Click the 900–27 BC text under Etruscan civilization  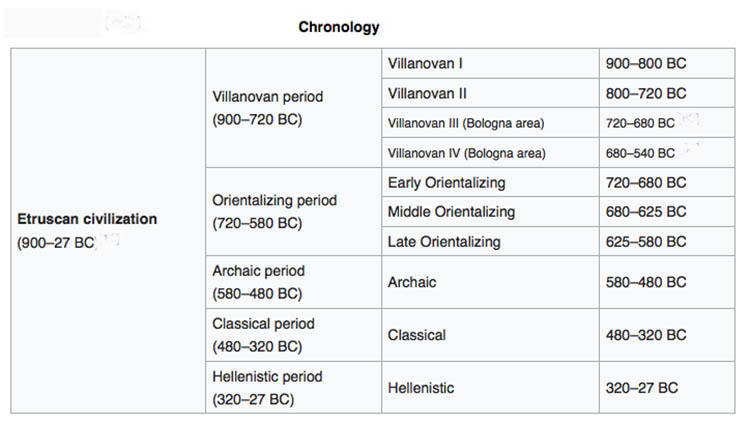point(56,243)
